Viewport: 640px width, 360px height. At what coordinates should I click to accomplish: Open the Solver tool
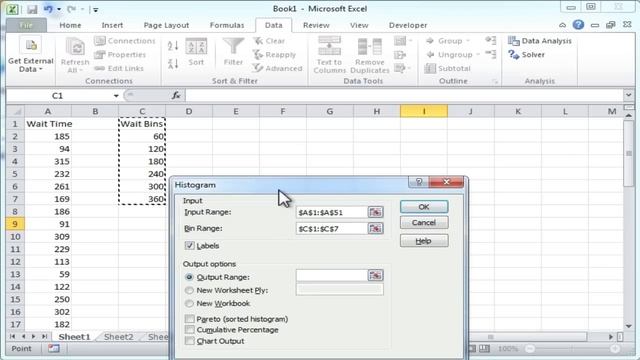527,54
